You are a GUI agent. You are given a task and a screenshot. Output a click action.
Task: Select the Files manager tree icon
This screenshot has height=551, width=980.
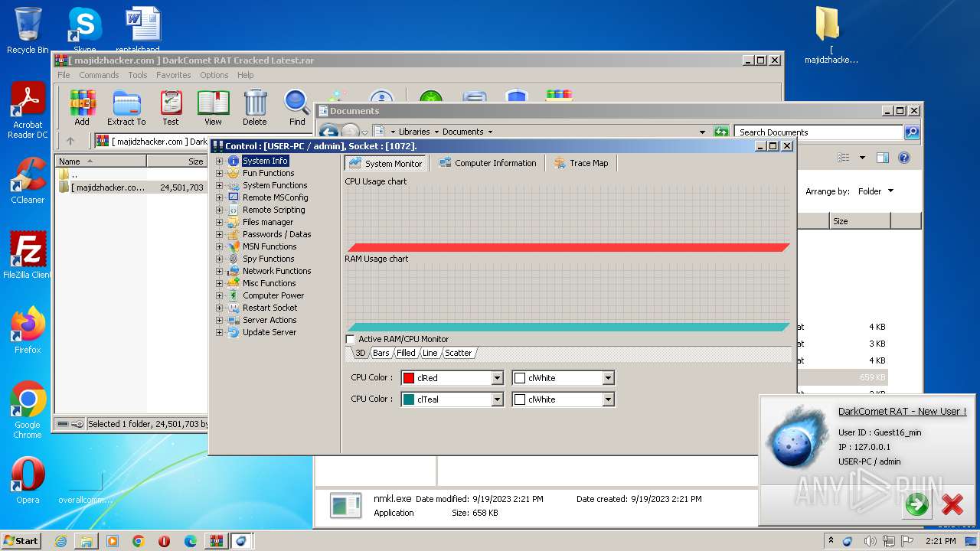[234, 222]
